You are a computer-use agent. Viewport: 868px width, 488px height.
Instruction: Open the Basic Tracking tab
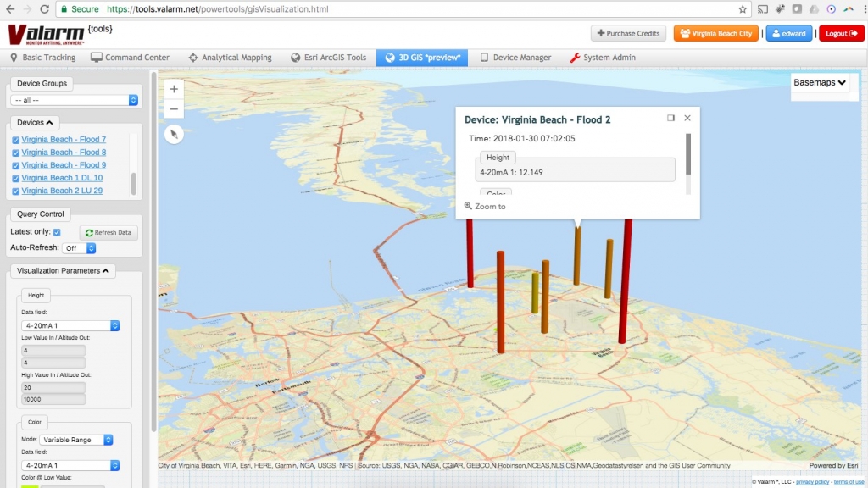click(x=43, y=58)
